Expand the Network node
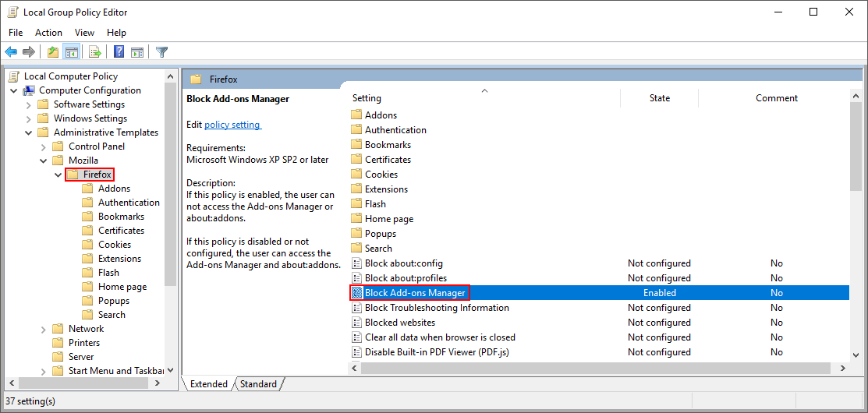The image size is (868, 413). [x=44, y=329]
